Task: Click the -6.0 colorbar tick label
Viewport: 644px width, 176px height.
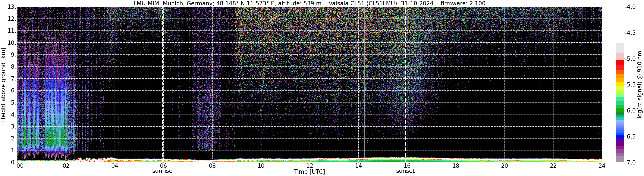Action: point(630,110)
